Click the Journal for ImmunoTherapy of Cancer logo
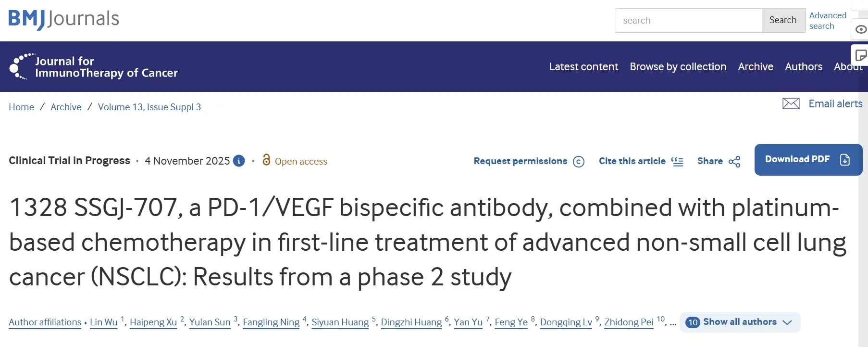This screenshot has height=347, width=868. pos(94,67)
